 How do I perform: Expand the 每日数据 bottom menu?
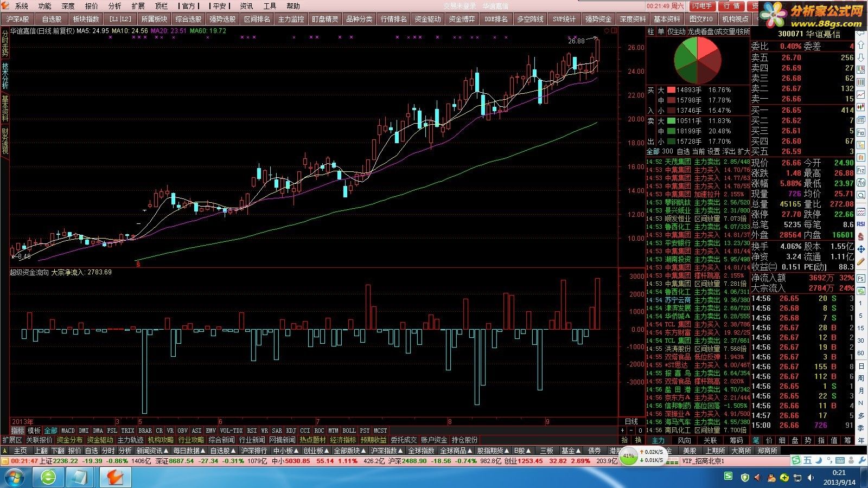[x=189, y=451]
